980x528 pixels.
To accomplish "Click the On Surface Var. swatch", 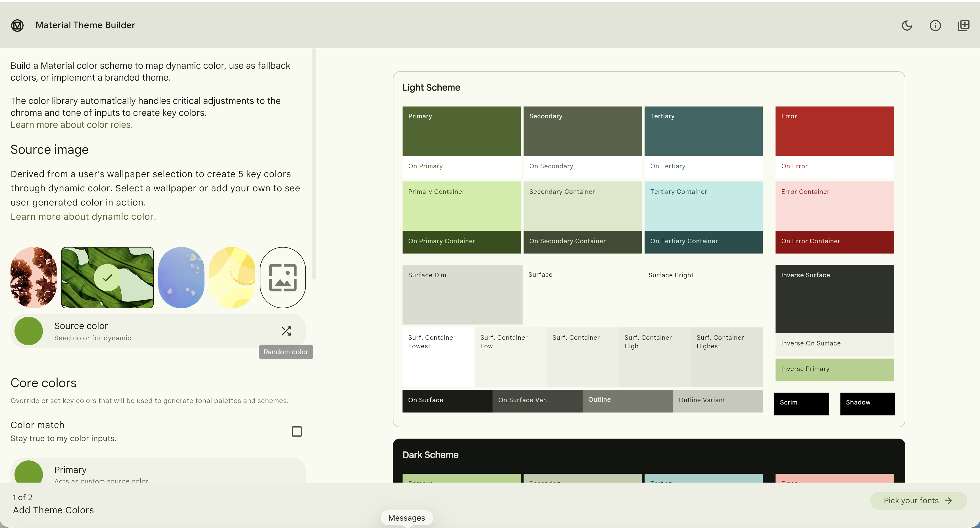I will tap(537, 401).
